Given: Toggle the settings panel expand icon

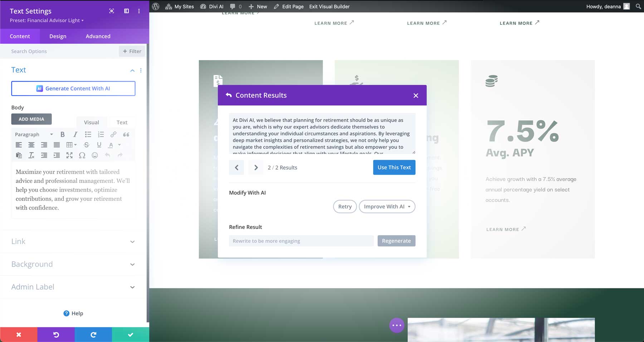Looking at the screenshot, I should point(112,11).
